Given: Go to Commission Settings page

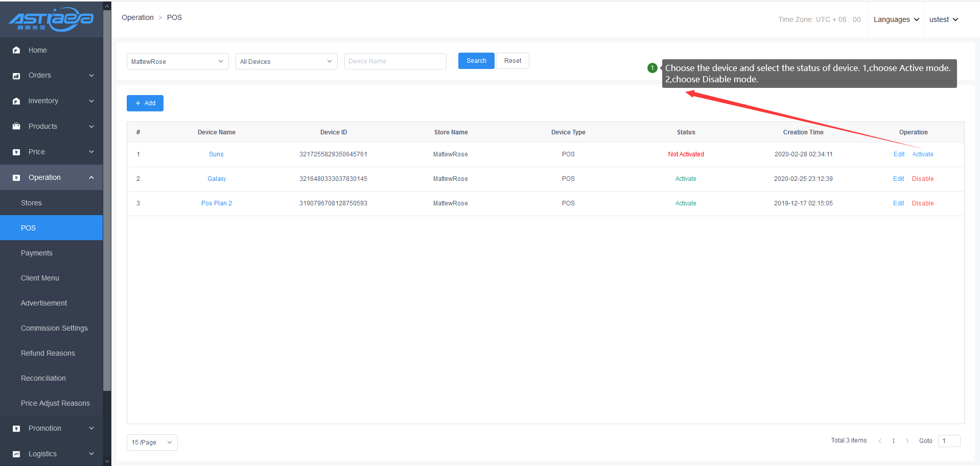Looking at the screenshot, I should coord(54,328).
